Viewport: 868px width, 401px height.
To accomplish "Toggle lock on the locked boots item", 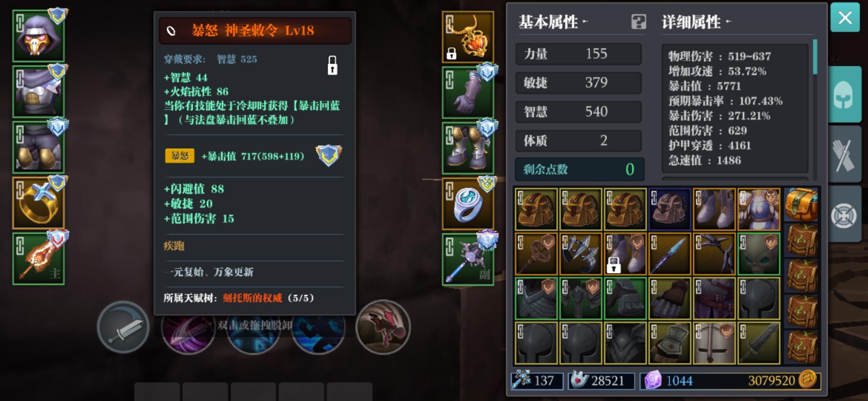I will point(614,265).
